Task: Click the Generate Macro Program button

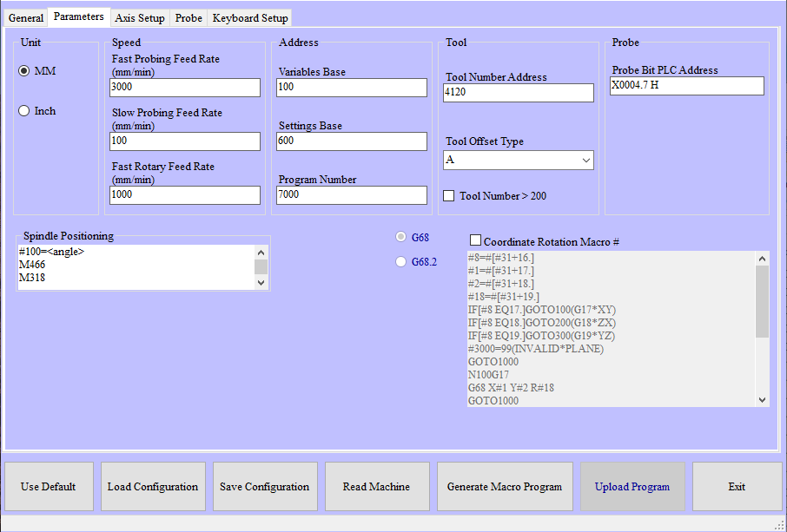Action: (505, 487)
